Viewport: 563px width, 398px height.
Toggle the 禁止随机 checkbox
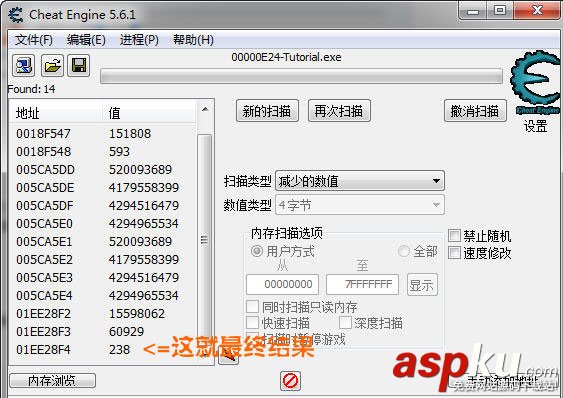(x=455, y=236)
